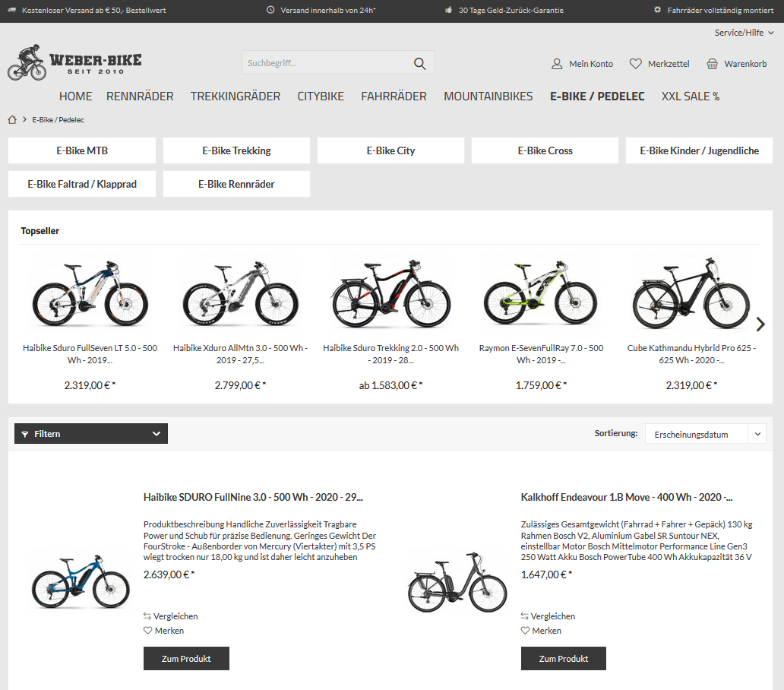
Task: Click the Weber-Bike logo
Action: tap(74, 62)
